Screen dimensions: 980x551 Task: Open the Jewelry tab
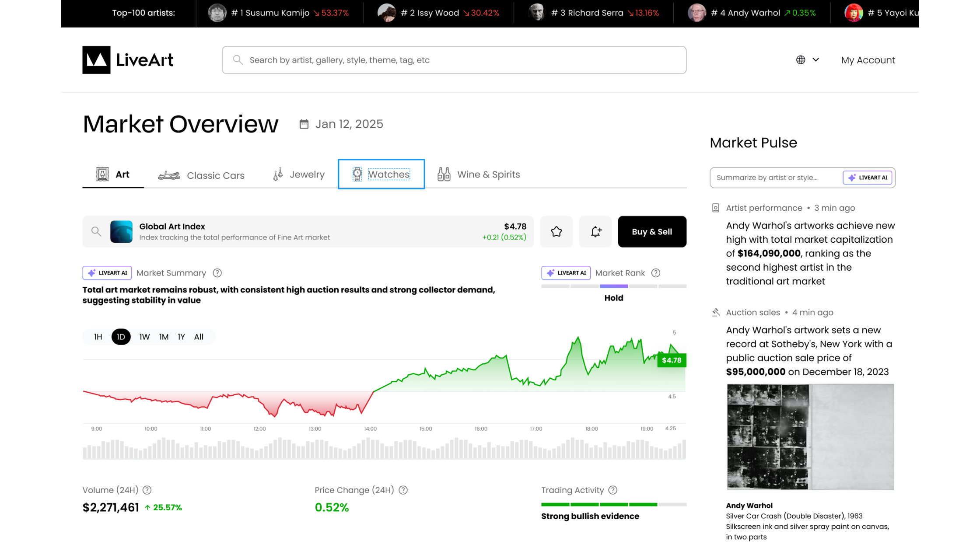point(299,174)
